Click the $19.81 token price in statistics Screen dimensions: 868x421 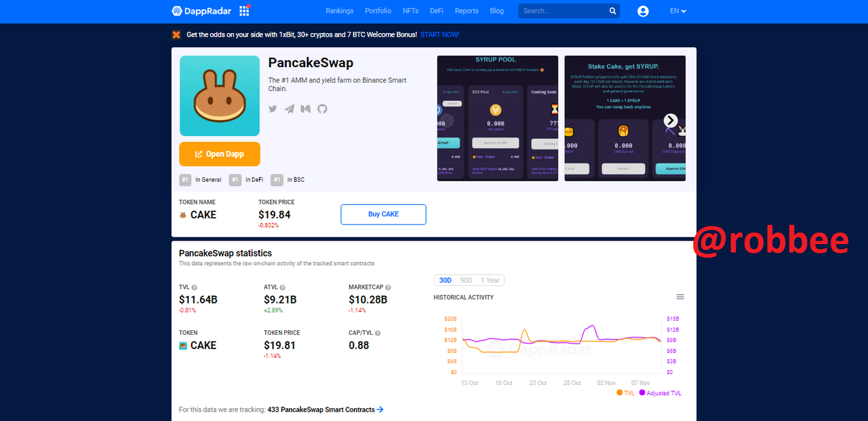[x=279, y=345]
